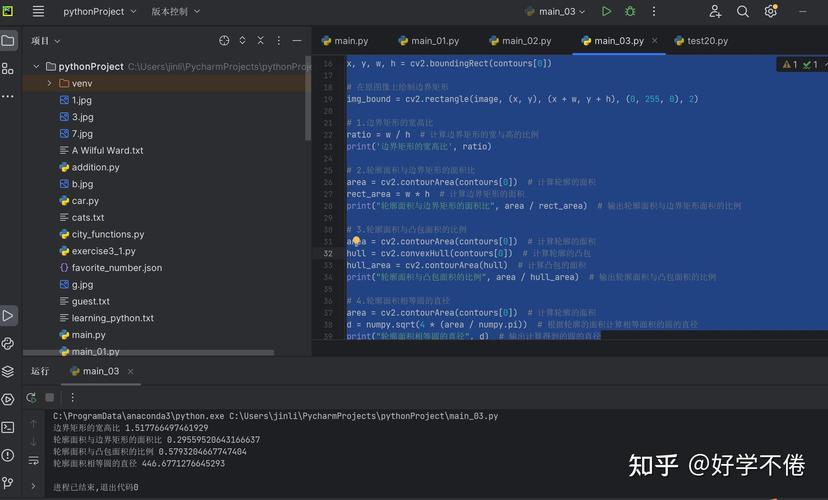Open the Git version control icon
This screenshot has height=500, width=828.
[8, 483]
